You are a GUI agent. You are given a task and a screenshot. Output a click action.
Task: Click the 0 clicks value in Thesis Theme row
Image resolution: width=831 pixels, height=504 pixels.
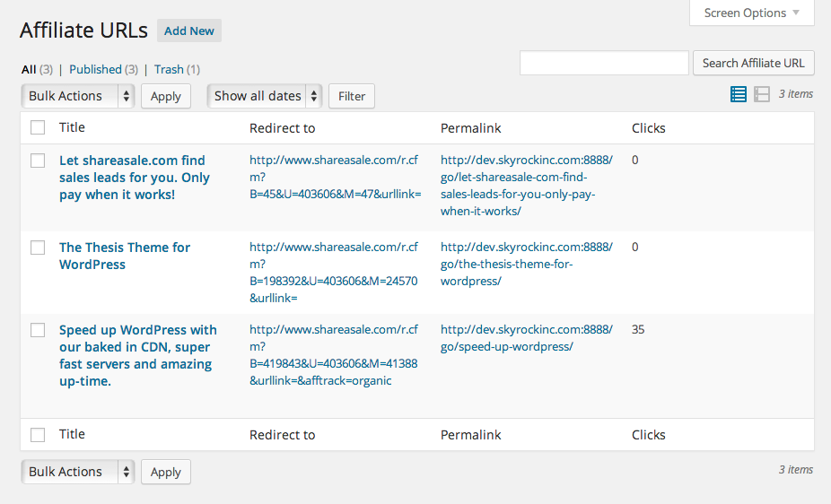pos(634,247)
